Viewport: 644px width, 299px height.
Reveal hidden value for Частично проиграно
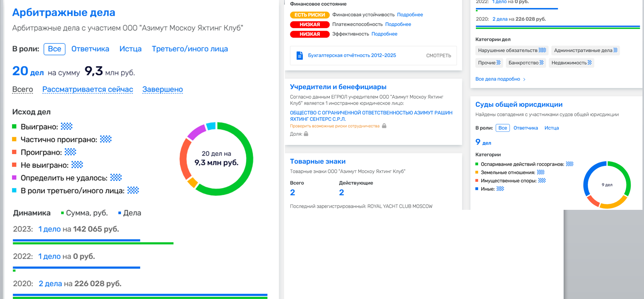tap(106, 139)
